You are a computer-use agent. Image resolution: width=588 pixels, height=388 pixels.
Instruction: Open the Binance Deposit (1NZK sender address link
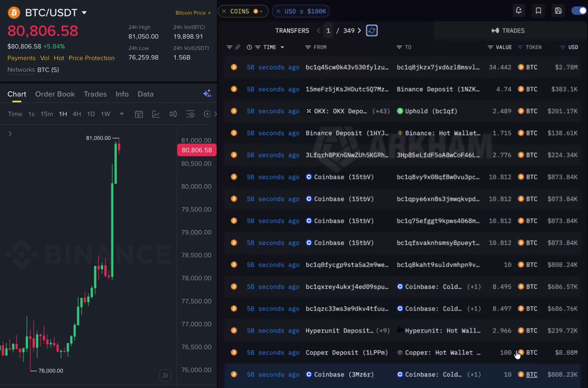[438, 89]
